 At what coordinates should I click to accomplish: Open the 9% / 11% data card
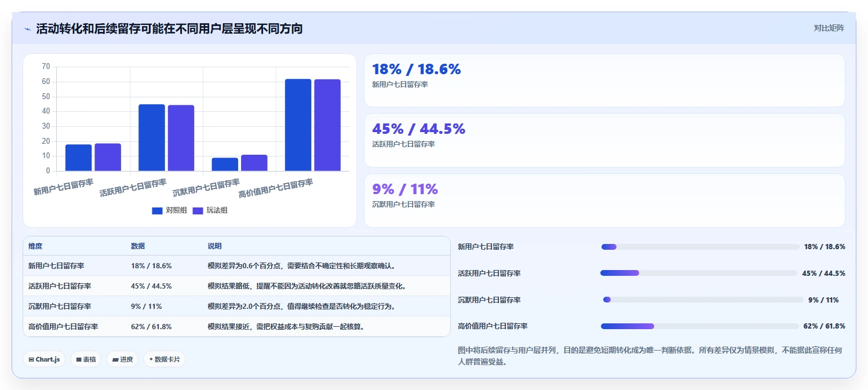click(604, 201)
